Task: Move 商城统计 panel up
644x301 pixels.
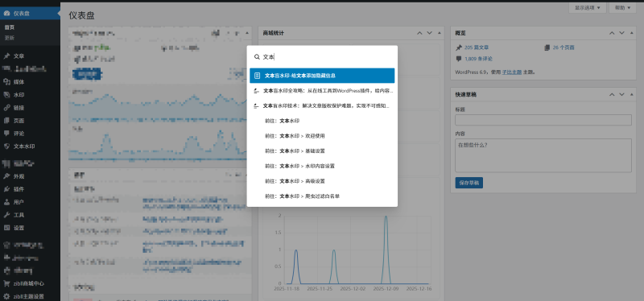Action: click(x=419, y=33)
